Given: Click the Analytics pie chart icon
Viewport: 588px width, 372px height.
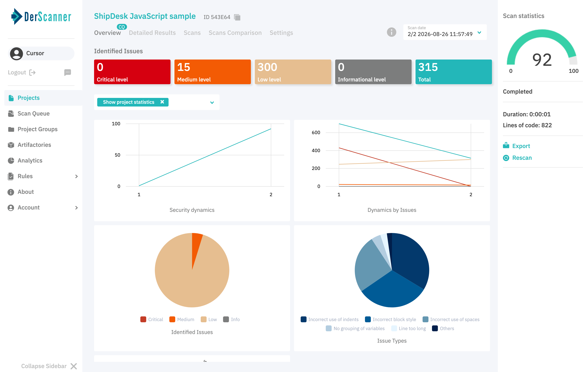Looking at the screenshot, I should [x=11, y=161].
